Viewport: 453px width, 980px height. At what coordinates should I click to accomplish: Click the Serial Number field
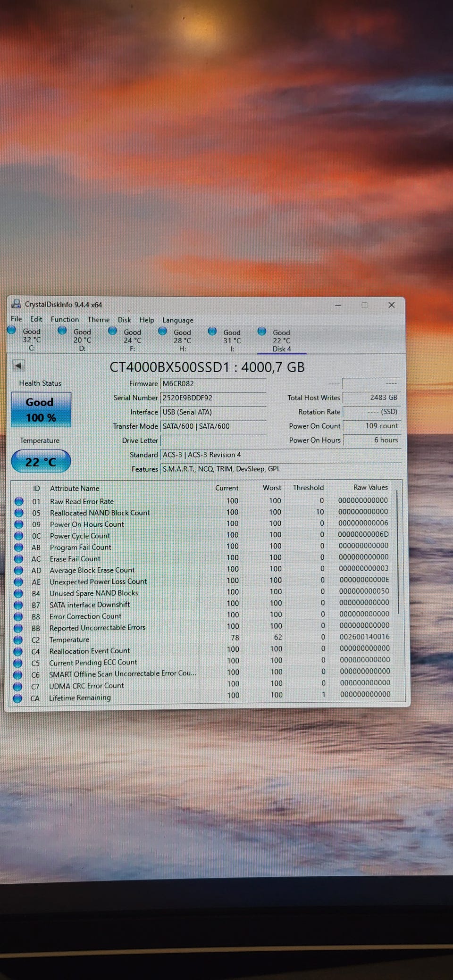(213, 398)
